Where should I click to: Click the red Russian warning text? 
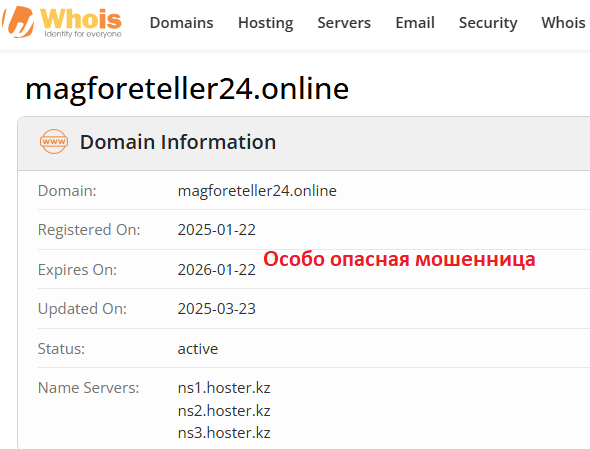[399, 259]
